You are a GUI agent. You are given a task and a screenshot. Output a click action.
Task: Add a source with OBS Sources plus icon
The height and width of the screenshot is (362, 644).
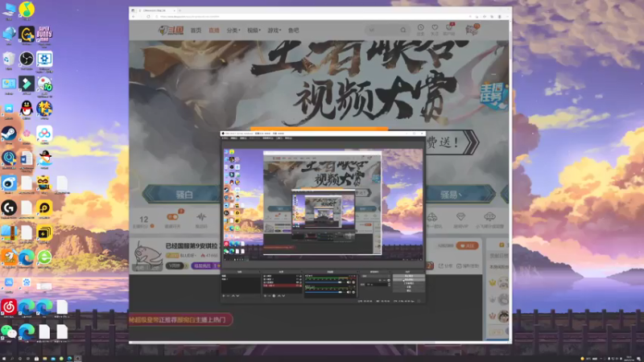point(265,295)
